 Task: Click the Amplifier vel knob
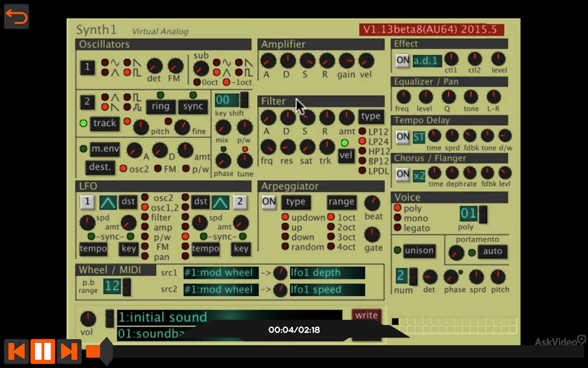[366, 61]
